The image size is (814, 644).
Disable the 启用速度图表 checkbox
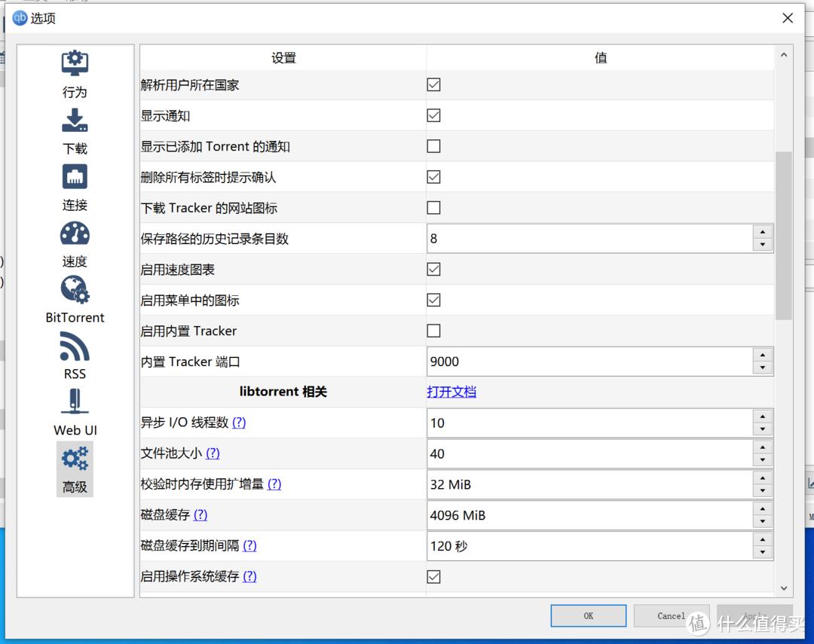433,269
